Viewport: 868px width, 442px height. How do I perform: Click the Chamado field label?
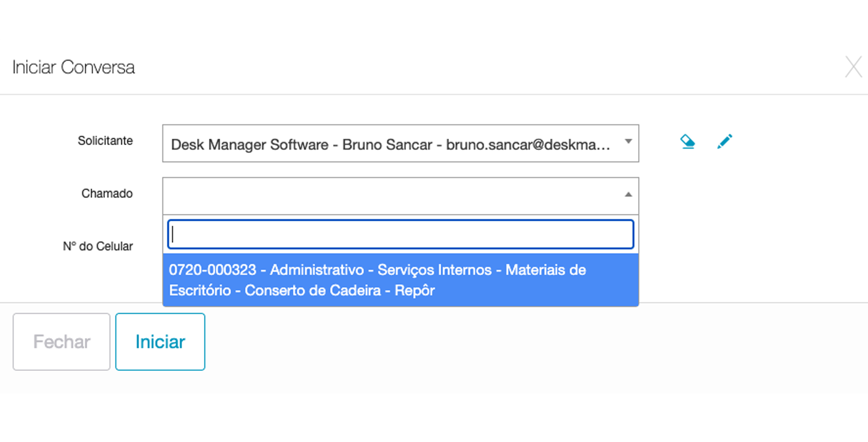coord(107,194)
